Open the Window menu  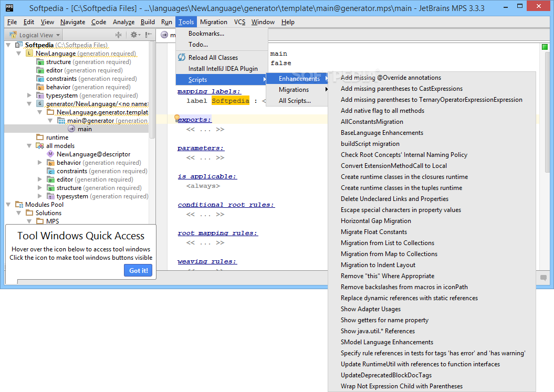263,22
